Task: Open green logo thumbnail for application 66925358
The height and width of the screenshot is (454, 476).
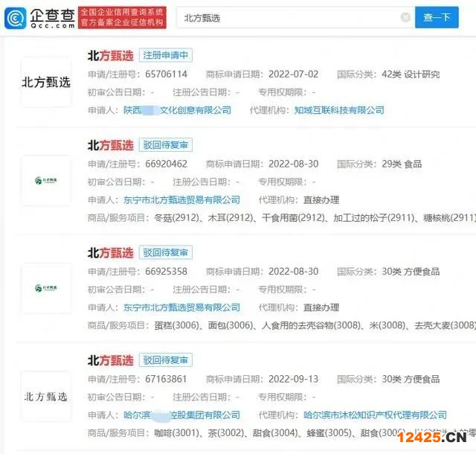Action: tap(46, 288)
